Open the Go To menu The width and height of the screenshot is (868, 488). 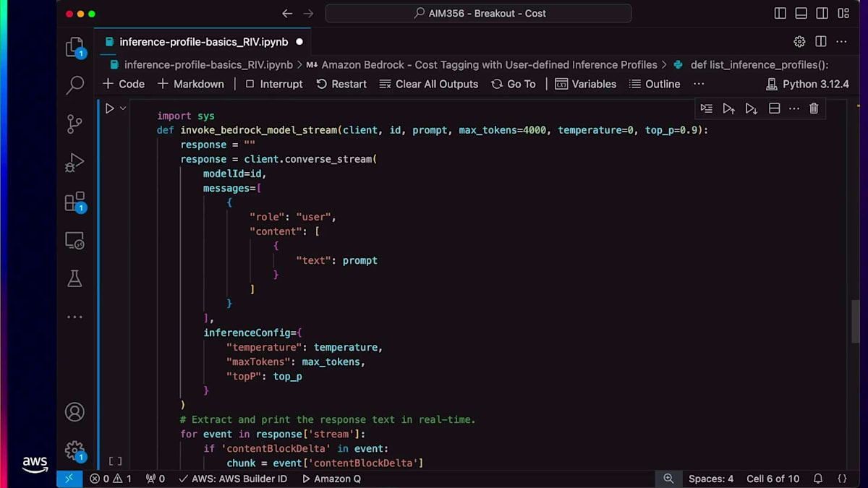(x=514, y=84)
